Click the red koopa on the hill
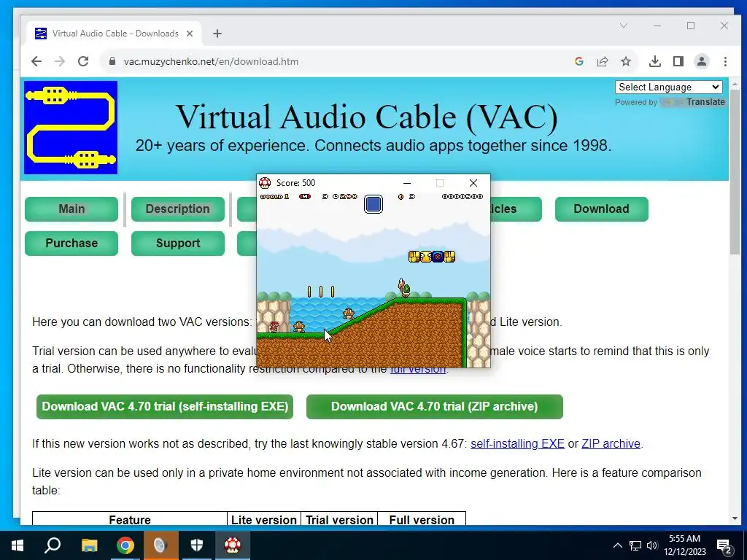Image resolution: width=747 pixels, height=560 pixels. click(x=404, y=287)
